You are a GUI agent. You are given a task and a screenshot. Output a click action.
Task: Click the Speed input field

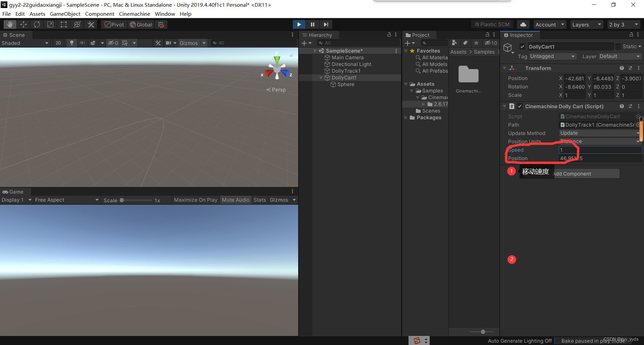tap(600, 150)
